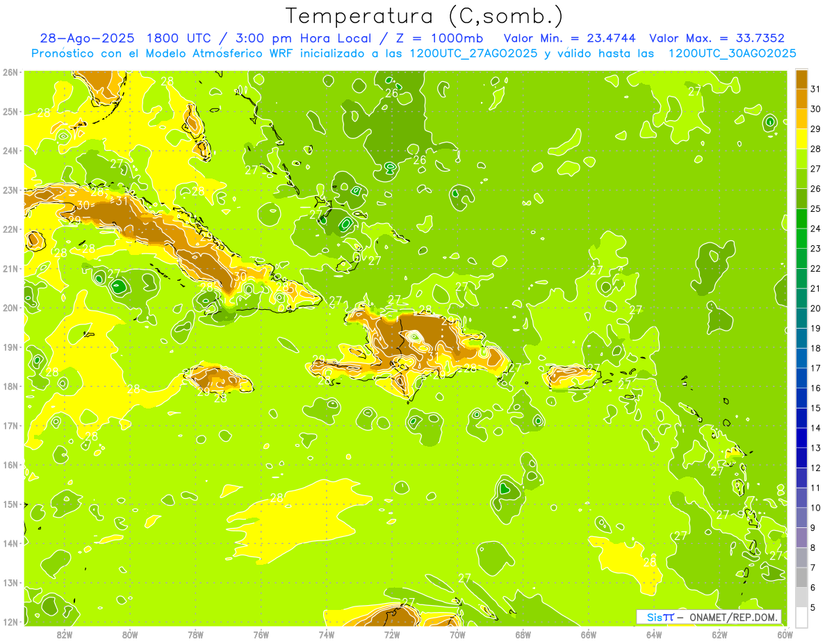The height and width of the screenshot is (644, 834).
Task: Click the "Temperatura (C,somb.)" chart title
Action: [425, 16]
